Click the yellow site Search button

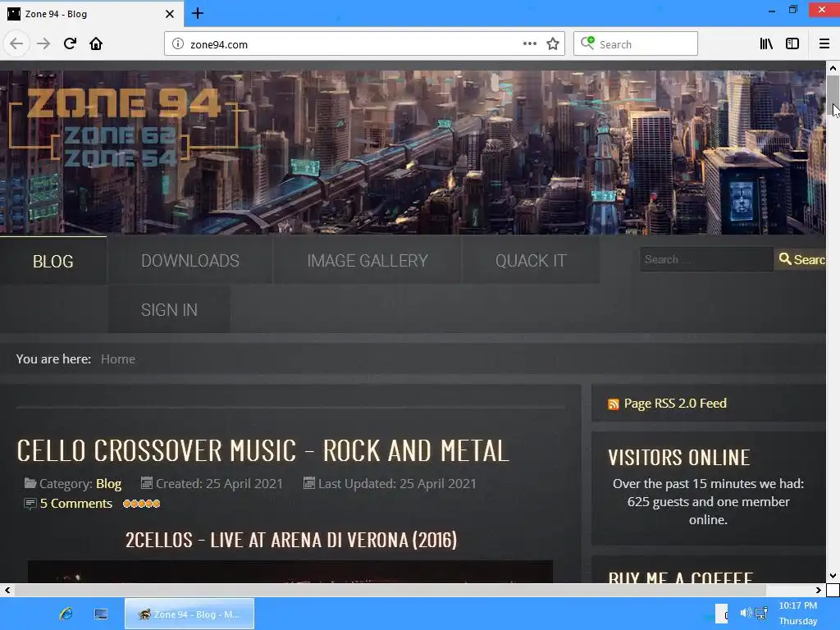801,259
